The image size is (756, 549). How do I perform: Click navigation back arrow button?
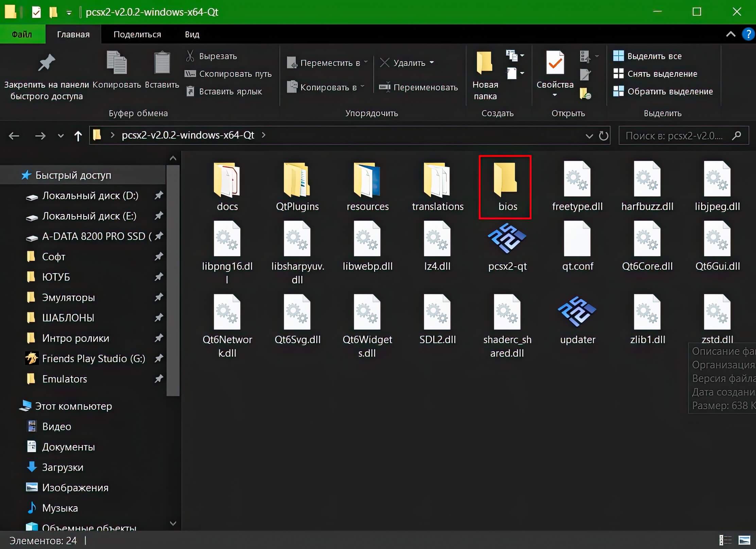click(14, 135)
